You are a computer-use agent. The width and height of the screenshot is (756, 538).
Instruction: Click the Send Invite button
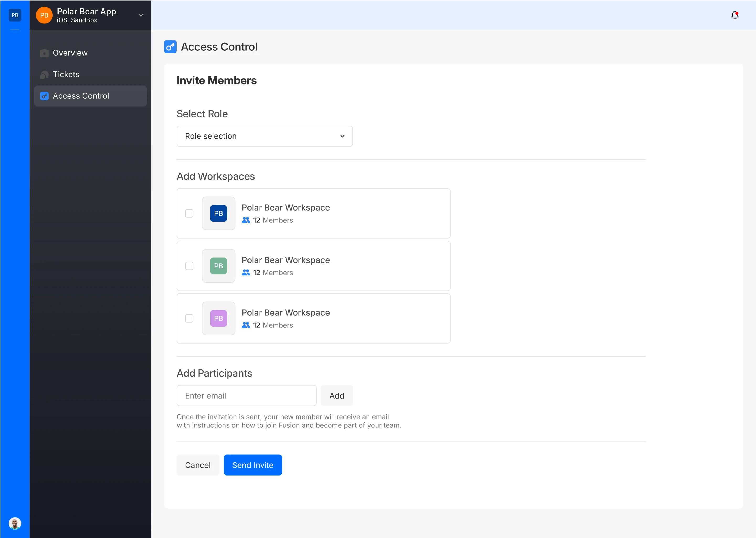(252, 465)
